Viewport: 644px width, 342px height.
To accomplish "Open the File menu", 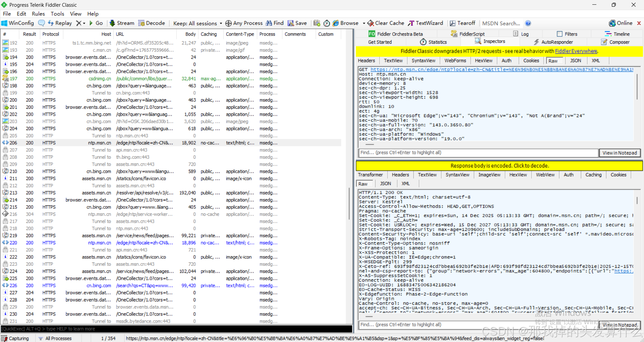I will pyautogui.click(x=7, y=14).
